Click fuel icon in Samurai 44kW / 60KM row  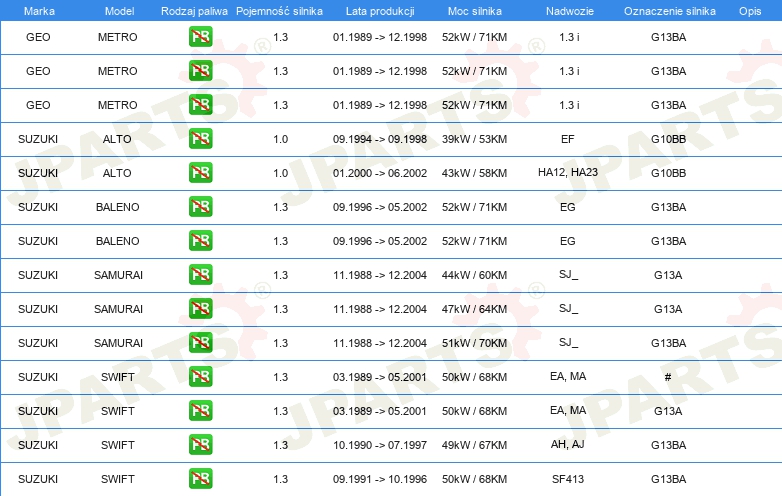pos(200,275)
